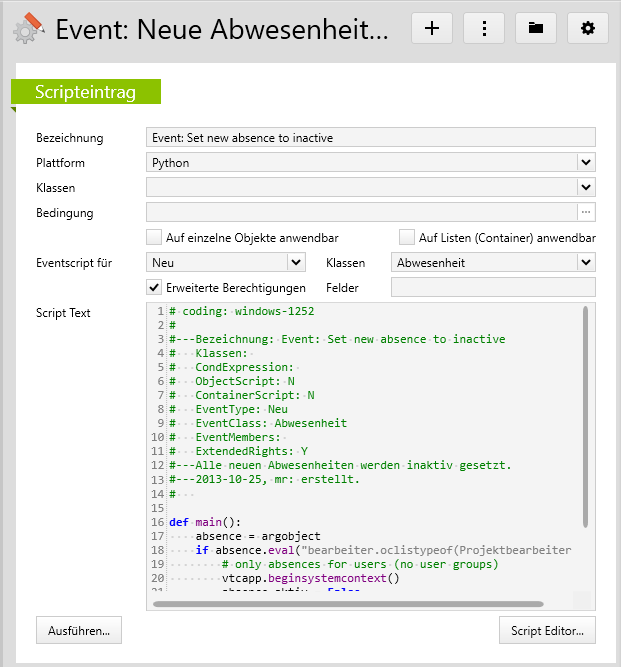The image size is (621, 667).
Task: Click the script text horizontal scrollbar
Action: pos(348,604)
